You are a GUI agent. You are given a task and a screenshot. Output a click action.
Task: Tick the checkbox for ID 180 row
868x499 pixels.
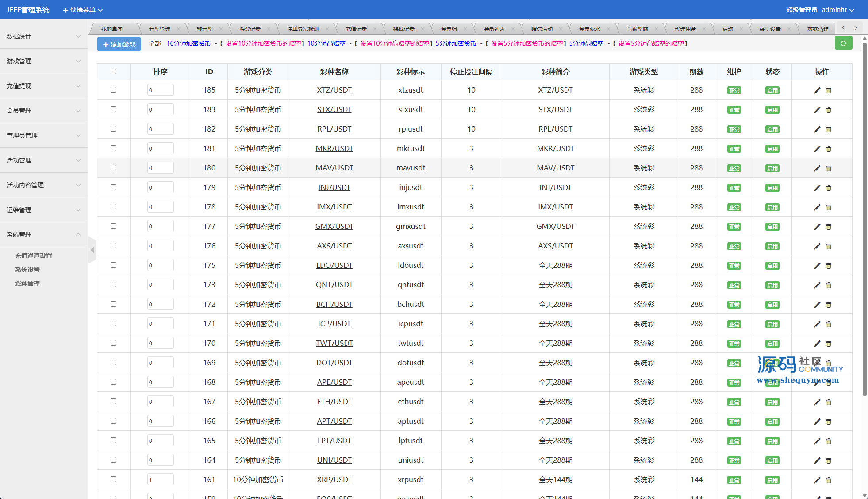click(113, 168)
